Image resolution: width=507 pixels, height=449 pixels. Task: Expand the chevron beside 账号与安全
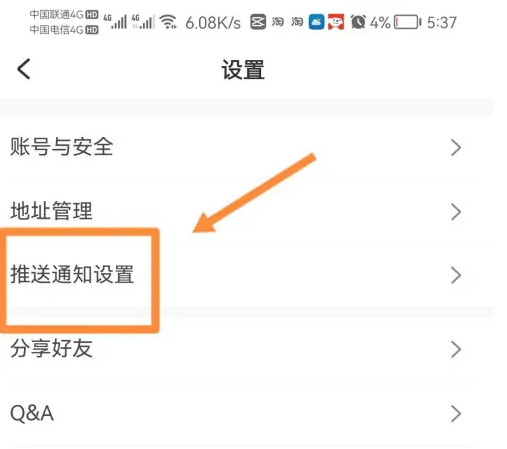pos(456,148)
